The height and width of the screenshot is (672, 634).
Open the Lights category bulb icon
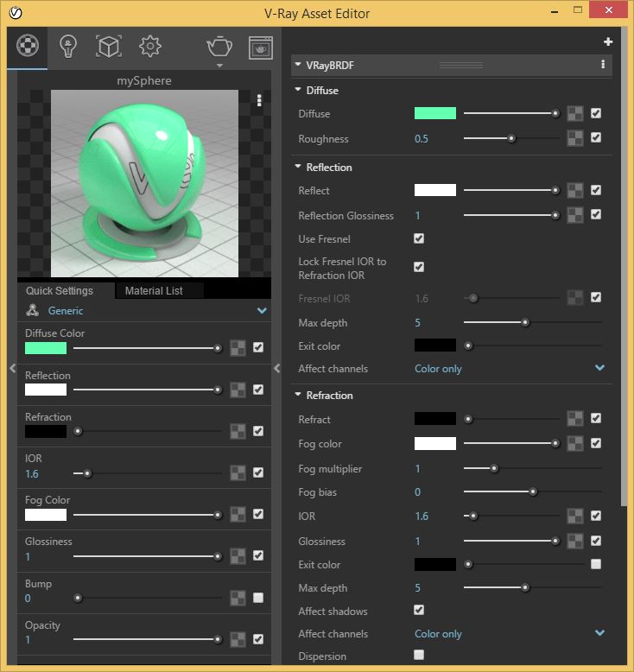(67, 47)
